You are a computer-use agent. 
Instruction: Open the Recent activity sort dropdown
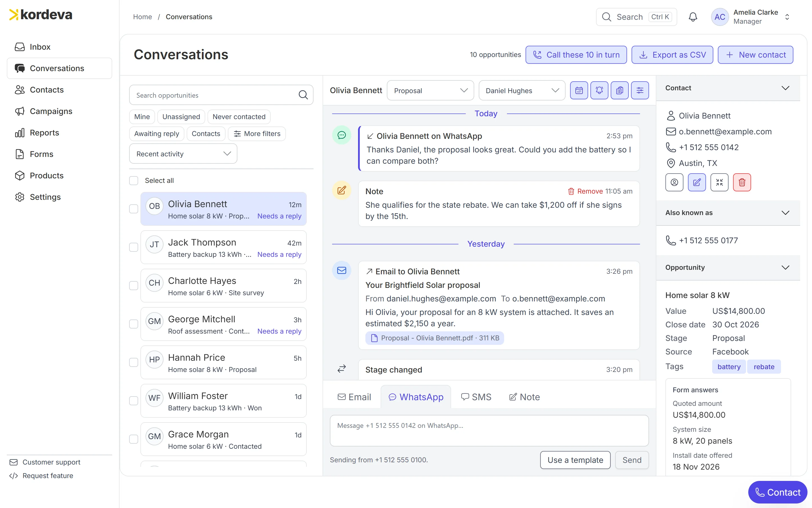183,154
